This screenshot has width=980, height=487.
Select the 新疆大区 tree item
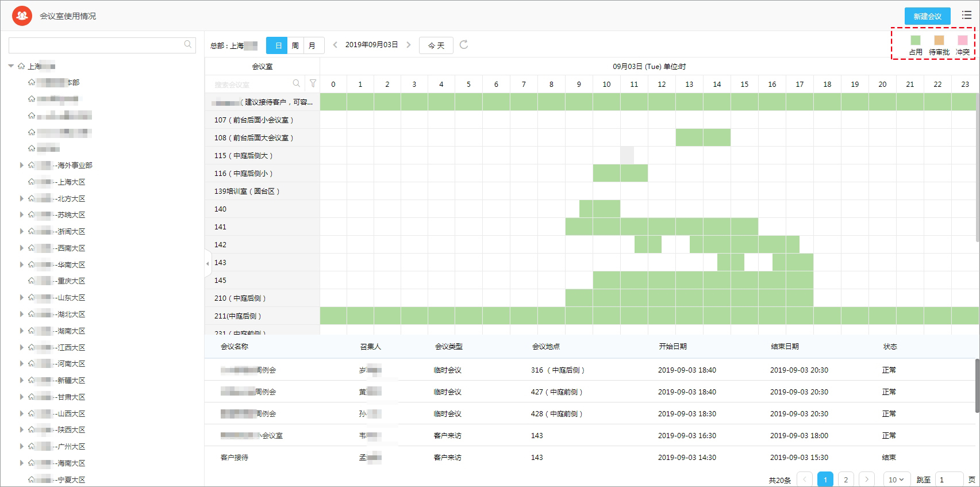60,380
